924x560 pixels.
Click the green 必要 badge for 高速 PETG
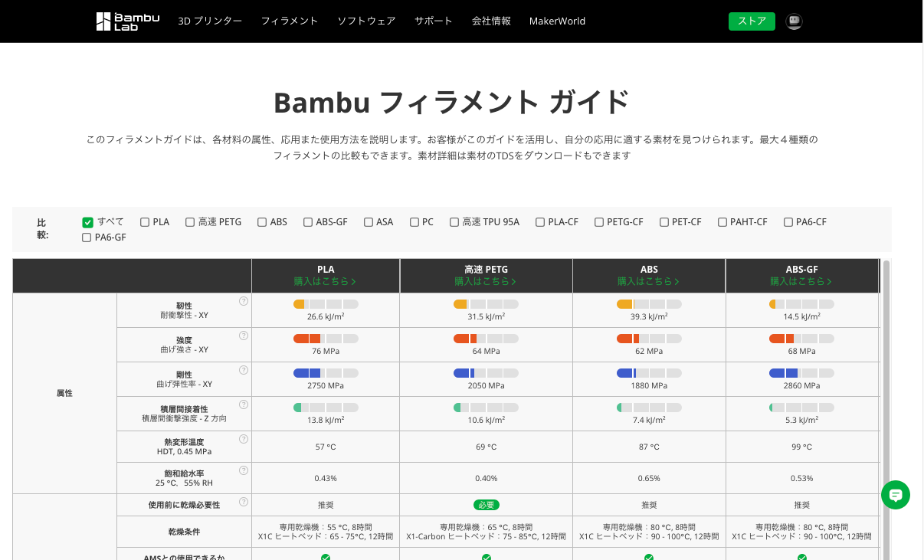point(486,505)
